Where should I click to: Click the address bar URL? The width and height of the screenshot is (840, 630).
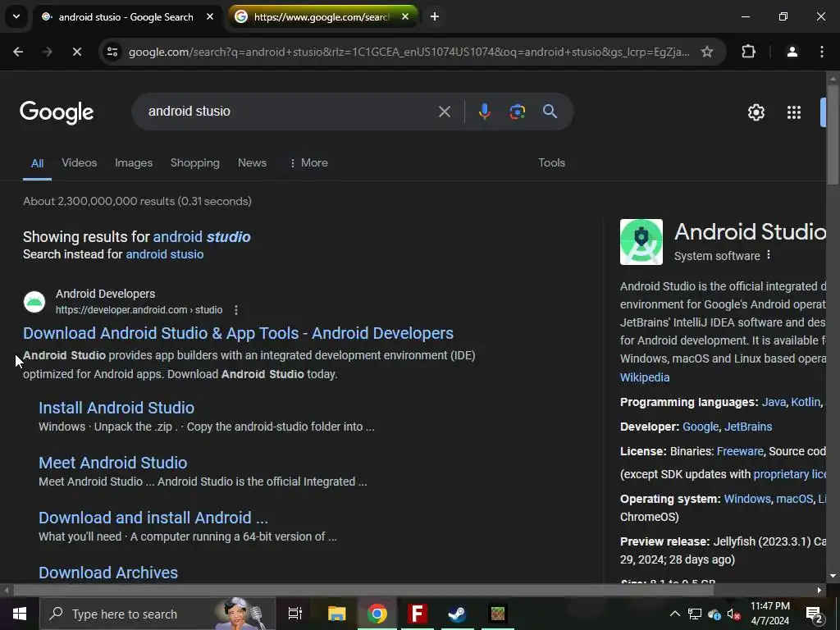(409, 52)
